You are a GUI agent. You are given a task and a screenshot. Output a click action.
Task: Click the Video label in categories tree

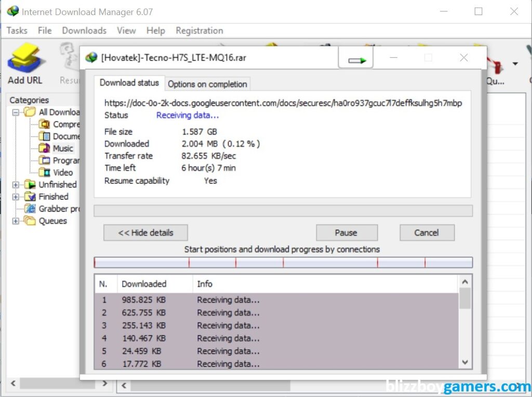(x=63, y=173)
